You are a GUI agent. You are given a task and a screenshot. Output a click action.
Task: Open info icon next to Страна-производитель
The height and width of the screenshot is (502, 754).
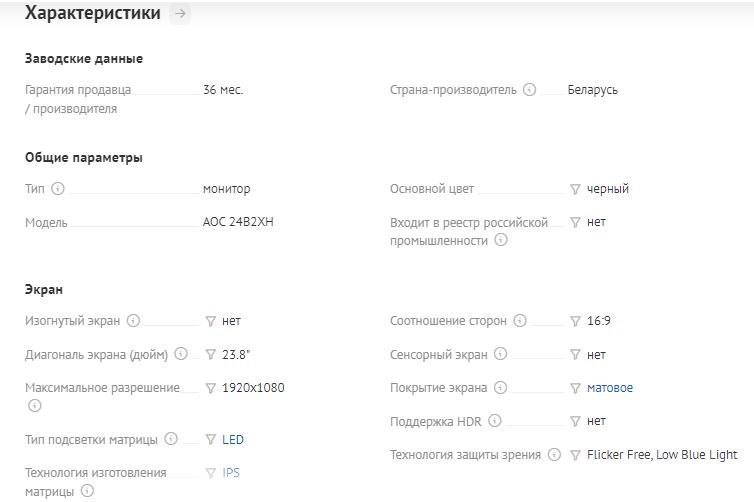tap(530, 90)
